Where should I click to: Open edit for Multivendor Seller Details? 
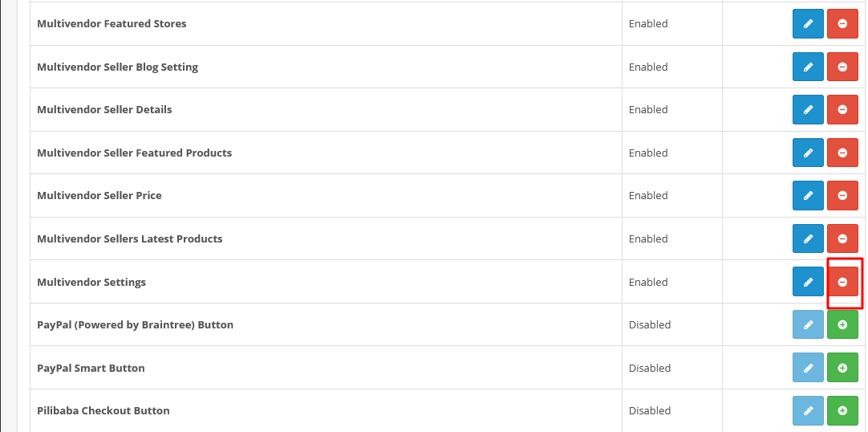tap(808, 110)
